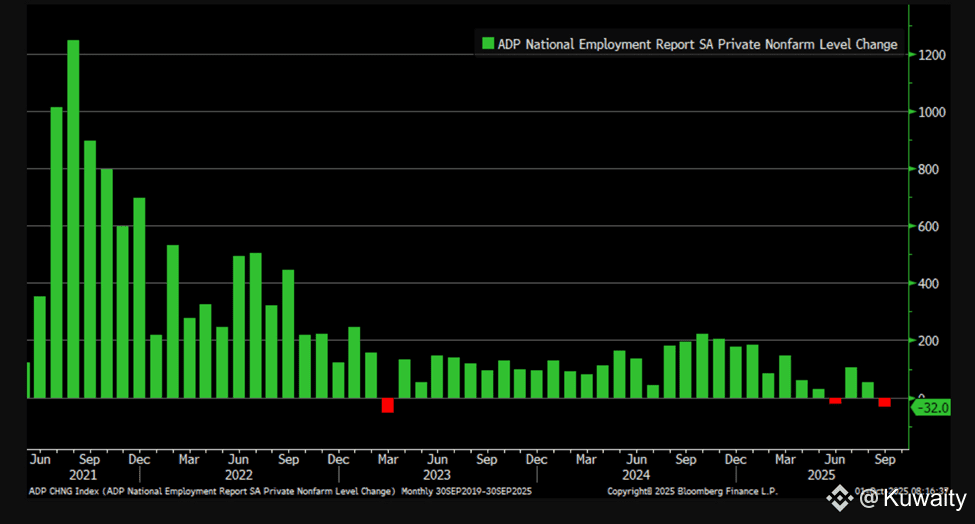Image resolution: width=975 pixels, height=524 pixels.
Task: Click the 2023 year label on the x-axis
Action: (x=437, y=475)
